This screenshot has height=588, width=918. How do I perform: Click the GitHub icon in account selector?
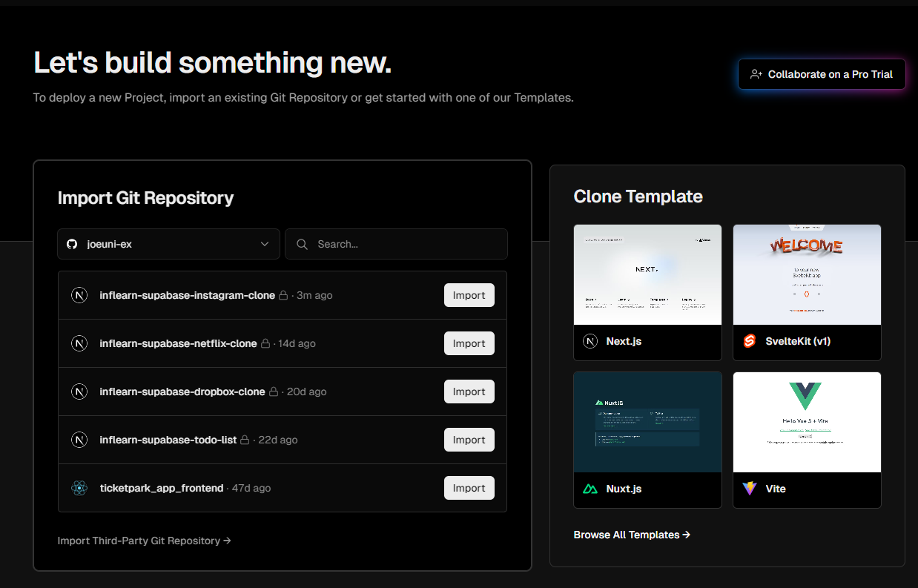click(x=72, y=244)
